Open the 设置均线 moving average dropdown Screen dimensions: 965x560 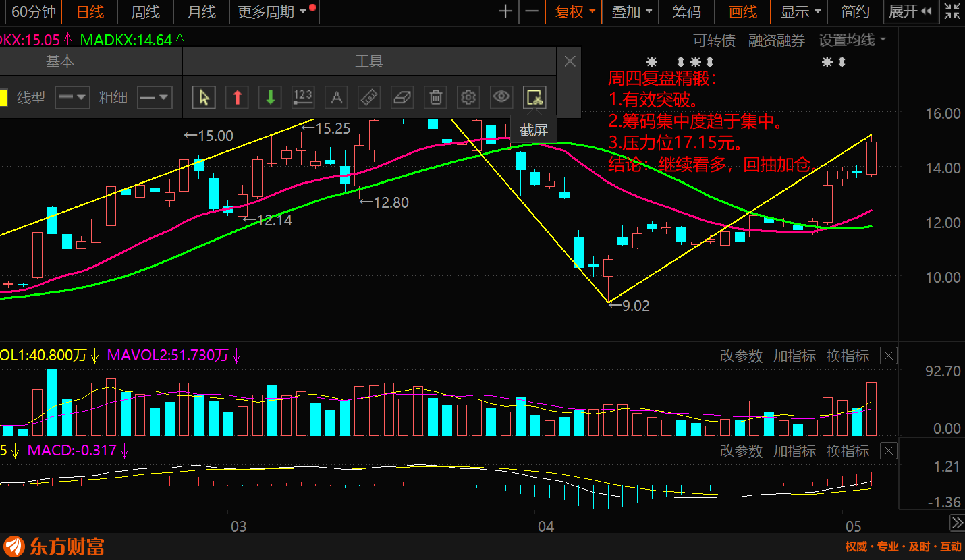point(852,40)
